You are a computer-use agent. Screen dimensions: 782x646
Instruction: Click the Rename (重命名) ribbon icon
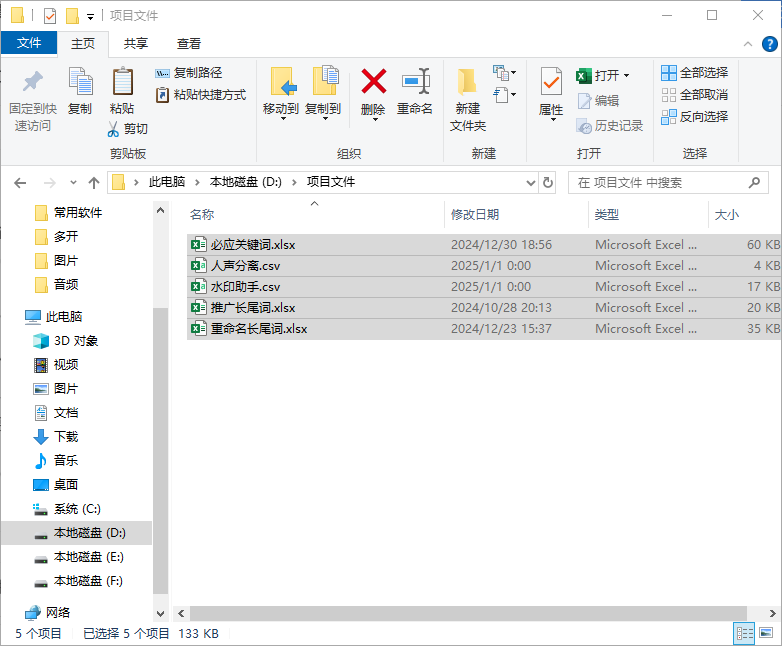pos(415,82)
